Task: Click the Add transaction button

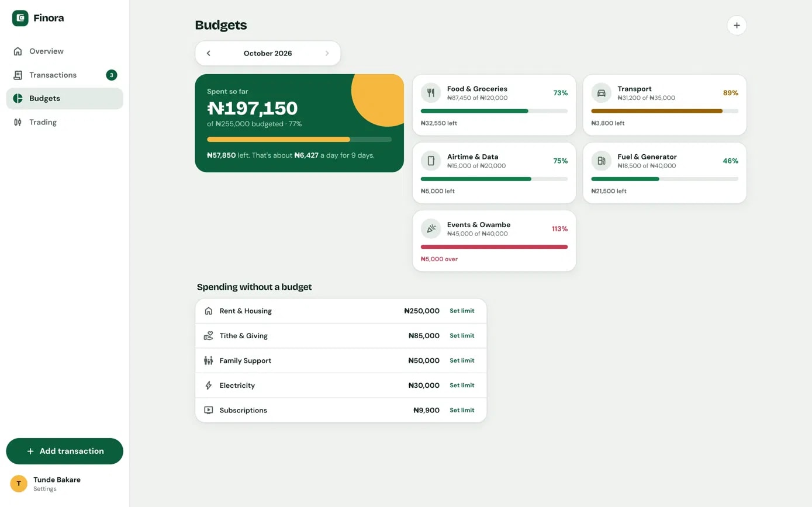Action: click(x=65, y=451)
